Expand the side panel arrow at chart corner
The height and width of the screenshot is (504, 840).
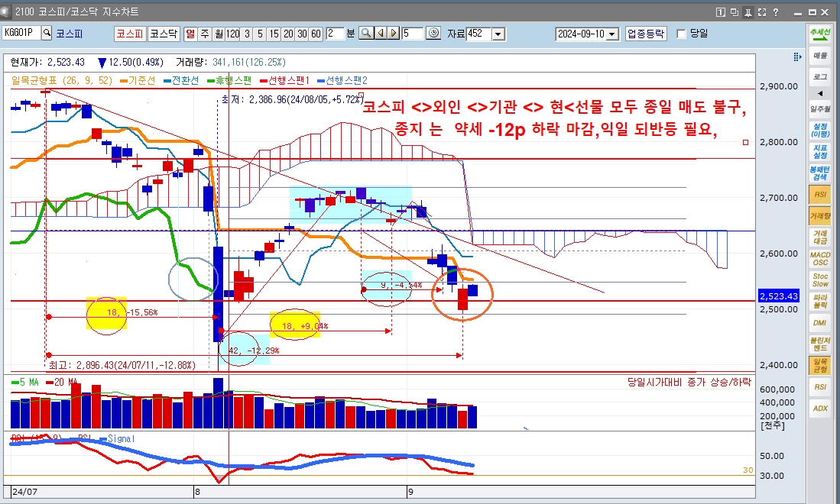click(x=799, y=56)
